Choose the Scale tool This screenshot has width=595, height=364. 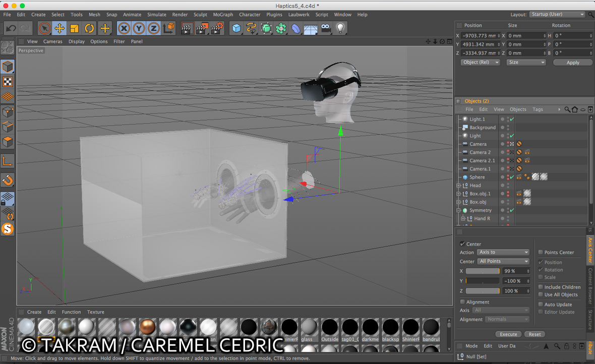(75, 28)
